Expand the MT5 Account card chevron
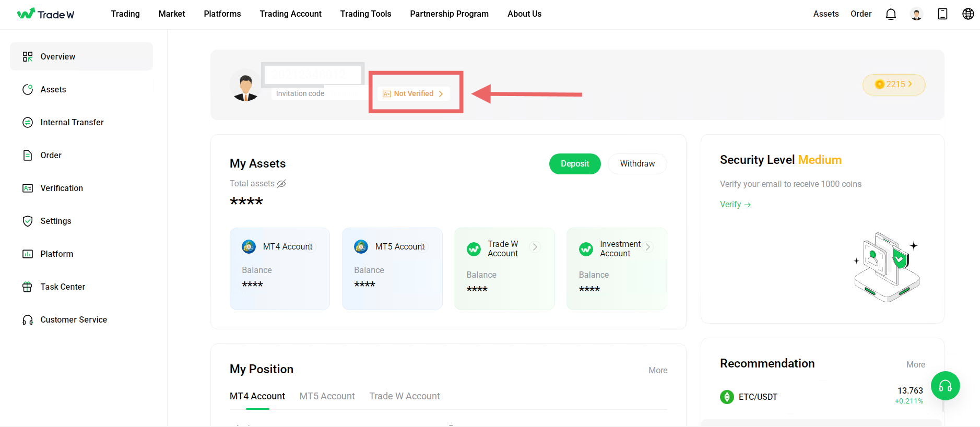Viewport: 980px width, 427px height. click(x=423, y=246)
